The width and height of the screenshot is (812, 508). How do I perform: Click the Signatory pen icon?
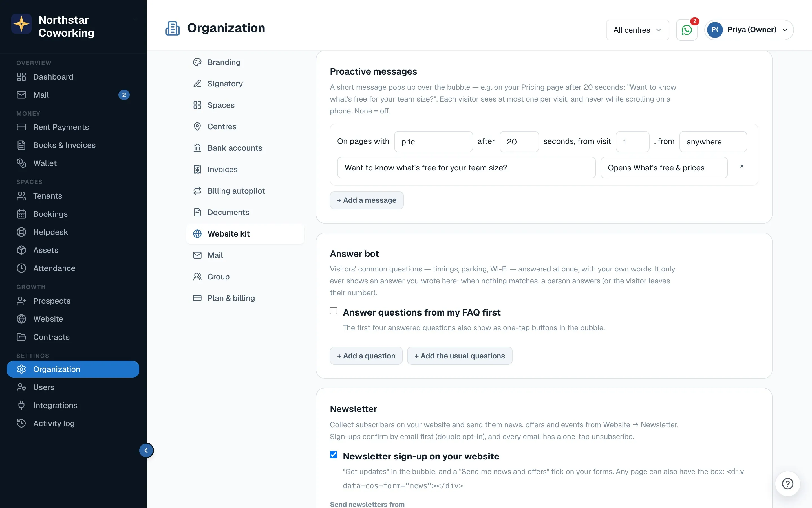coord(197,84)
